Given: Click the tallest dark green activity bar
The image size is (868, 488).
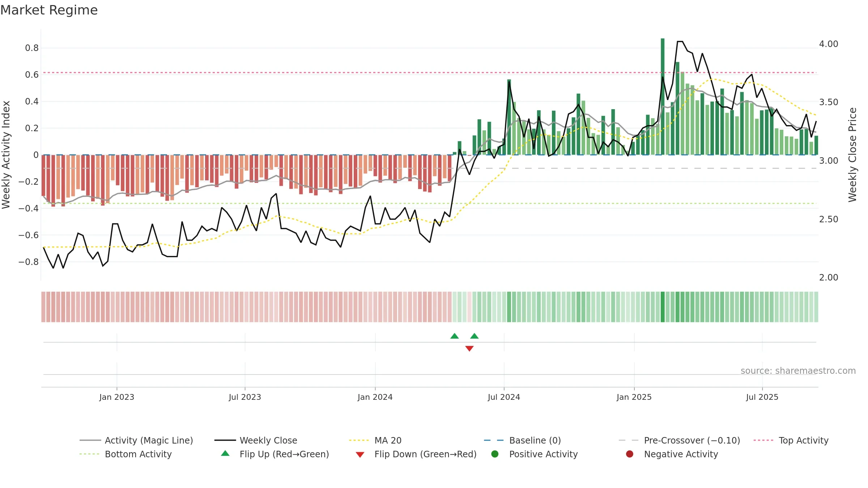Looking at the screenshot, I should (x=663, y=97).
